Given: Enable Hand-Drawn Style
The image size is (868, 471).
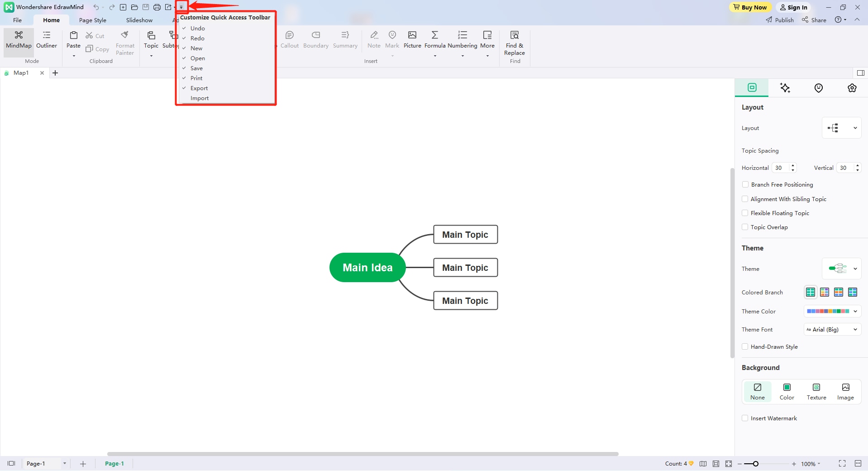Looking at the screenshot, I should pos(745,346).
